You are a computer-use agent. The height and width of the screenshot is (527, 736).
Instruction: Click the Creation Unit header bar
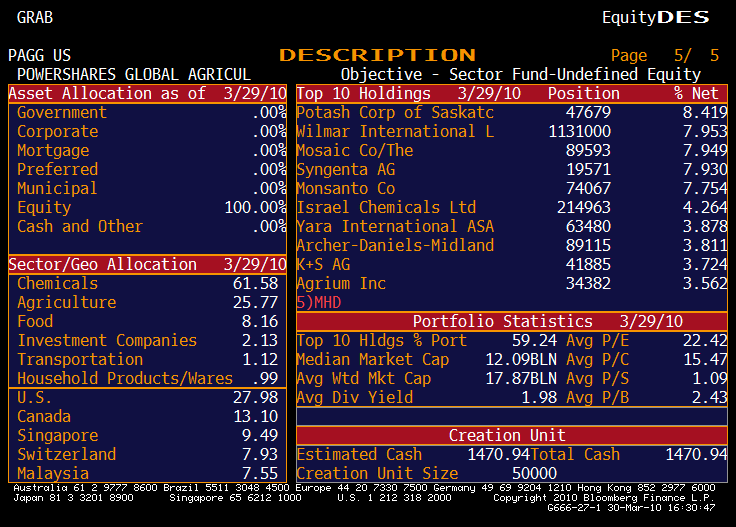coord(512,435)
